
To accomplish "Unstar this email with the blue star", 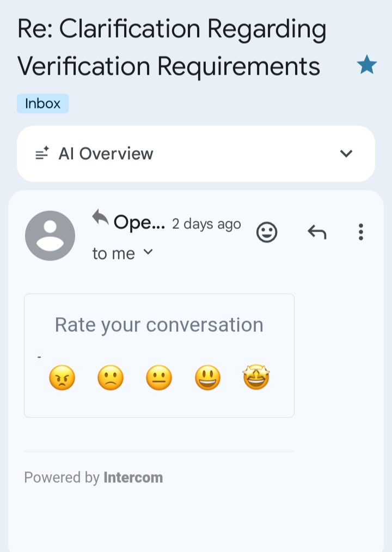I will [x=366, y=66].
